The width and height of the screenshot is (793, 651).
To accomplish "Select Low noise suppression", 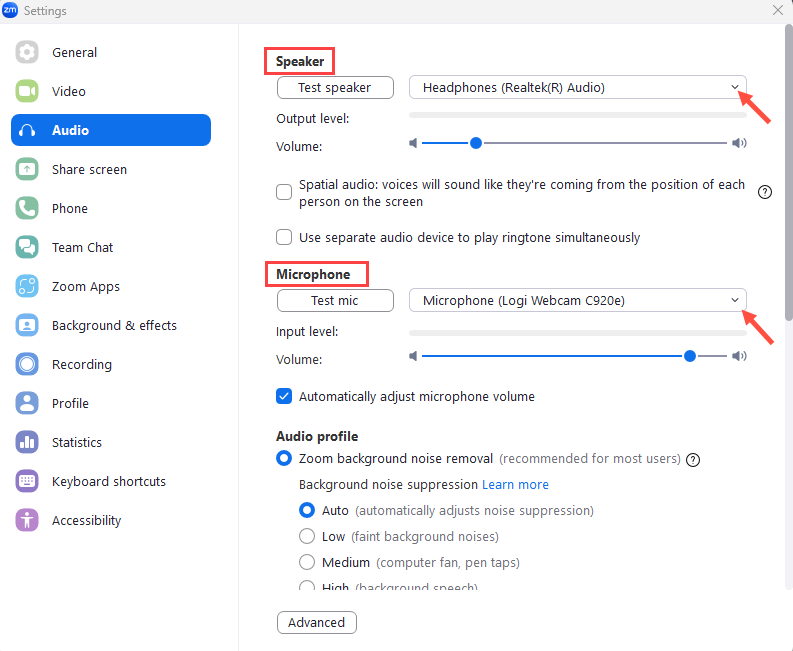I will [x=307, y=536].
